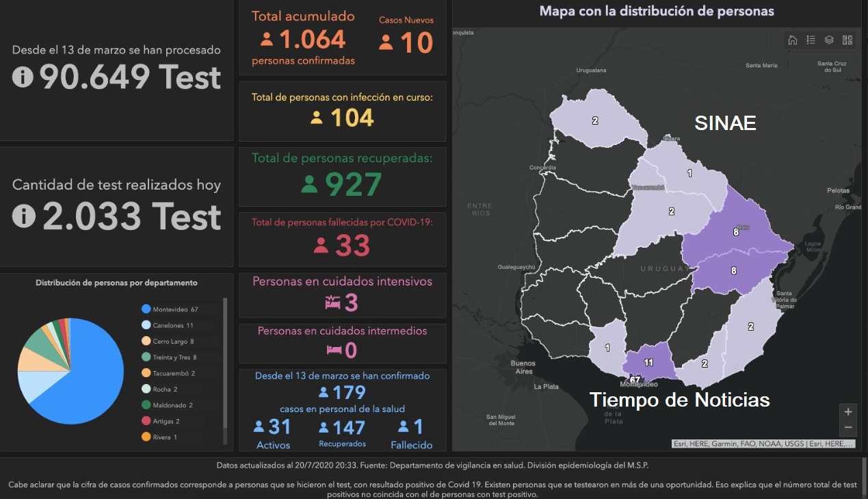The width and height of the screenshot is (868, 499).
Task: Select Canelones region labeled 11 on map
Action: (650, 361)
